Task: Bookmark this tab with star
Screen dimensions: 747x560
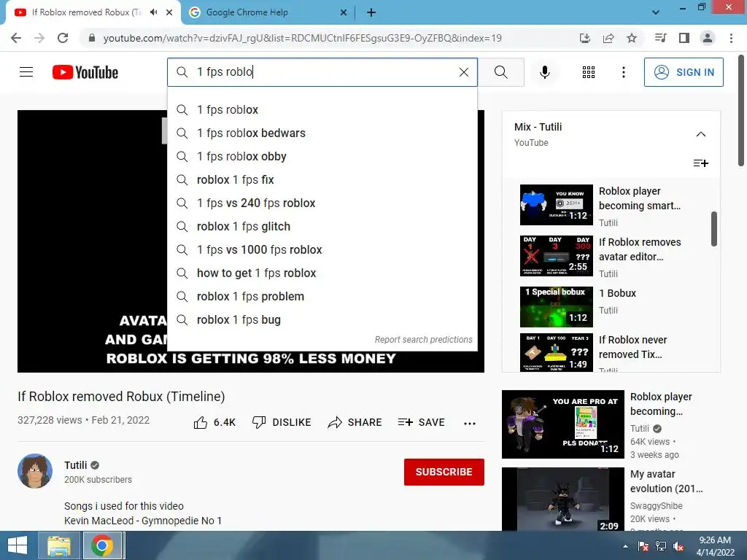Action: click(632, 38)
